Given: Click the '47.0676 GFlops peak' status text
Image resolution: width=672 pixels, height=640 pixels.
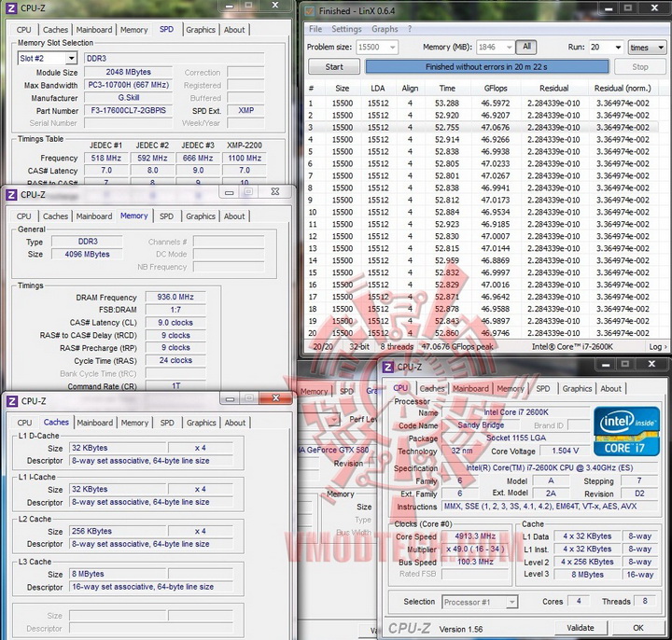Looking at the screenshot, I should coord(457,346).
